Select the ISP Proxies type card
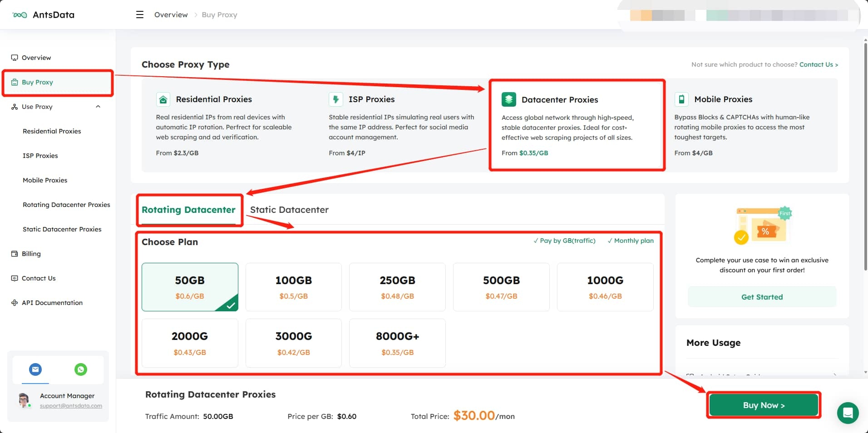This screenshot has width=868, height=433. [401, 125]
